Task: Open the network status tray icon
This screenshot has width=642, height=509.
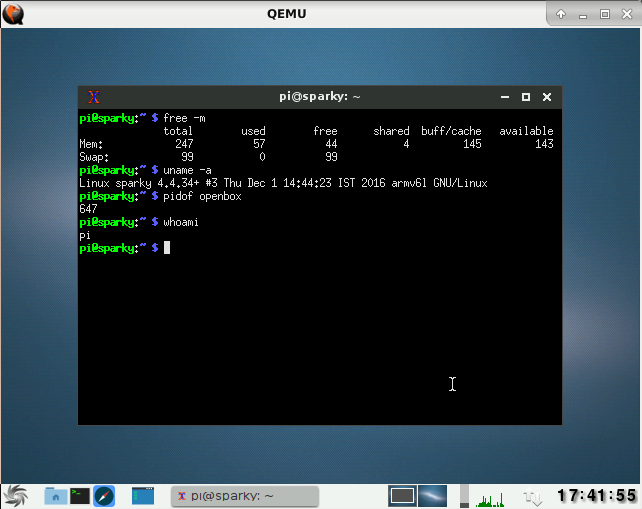Action: tap(532, 498)
